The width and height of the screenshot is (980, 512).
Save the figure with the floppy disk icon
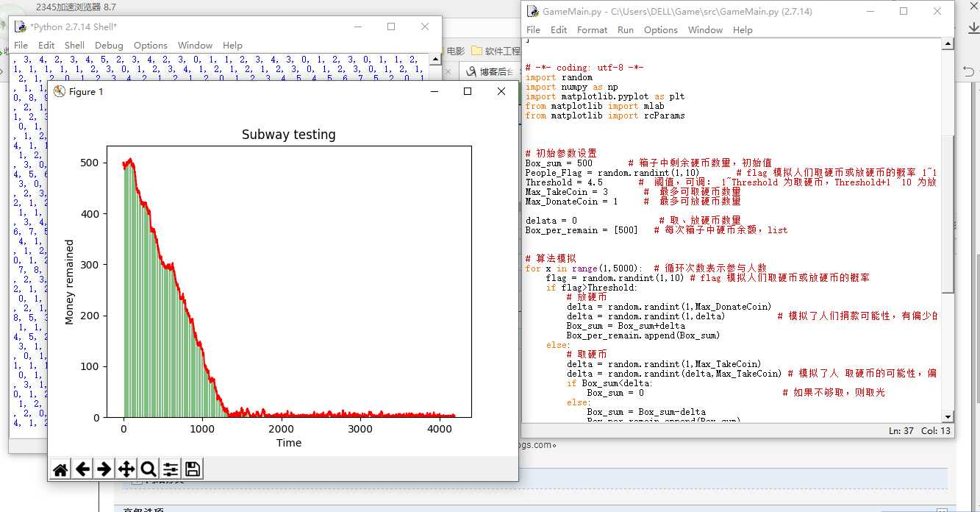point(193,469)
